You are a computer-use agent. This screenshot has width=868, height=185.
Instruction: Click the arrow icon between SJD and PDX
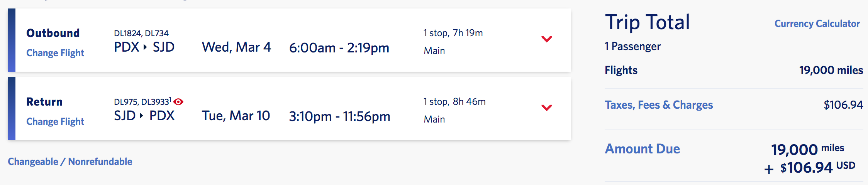pos(141,116)
